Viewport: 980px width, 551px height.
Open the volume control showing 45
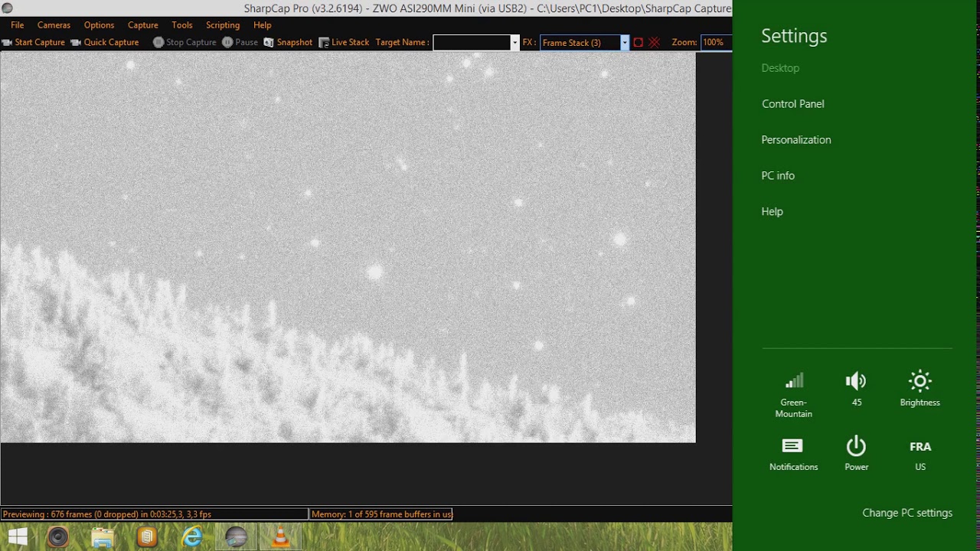coord(856,389)
